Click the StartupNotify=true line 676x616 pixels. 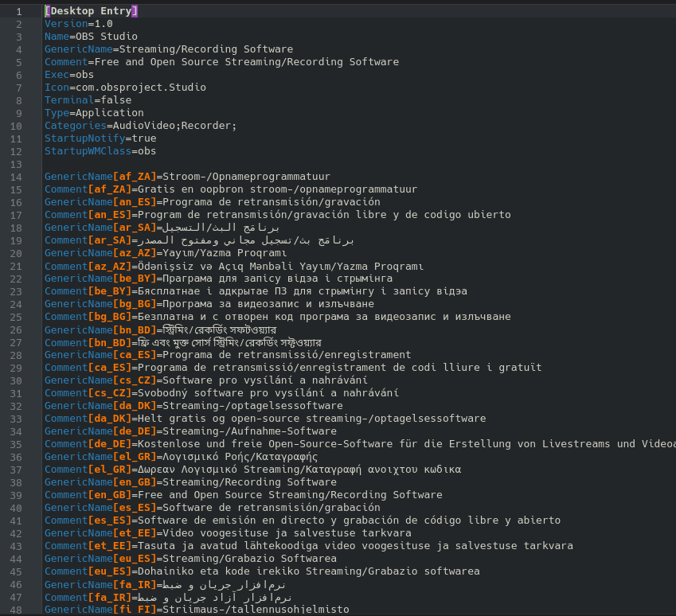100,138
